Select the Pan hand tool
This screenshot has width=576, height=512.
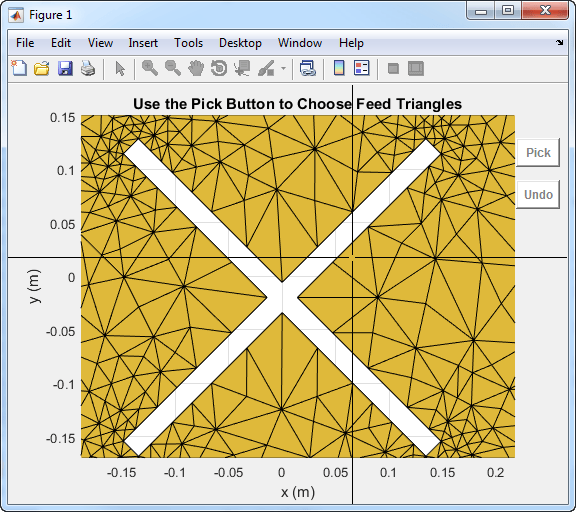196,68
